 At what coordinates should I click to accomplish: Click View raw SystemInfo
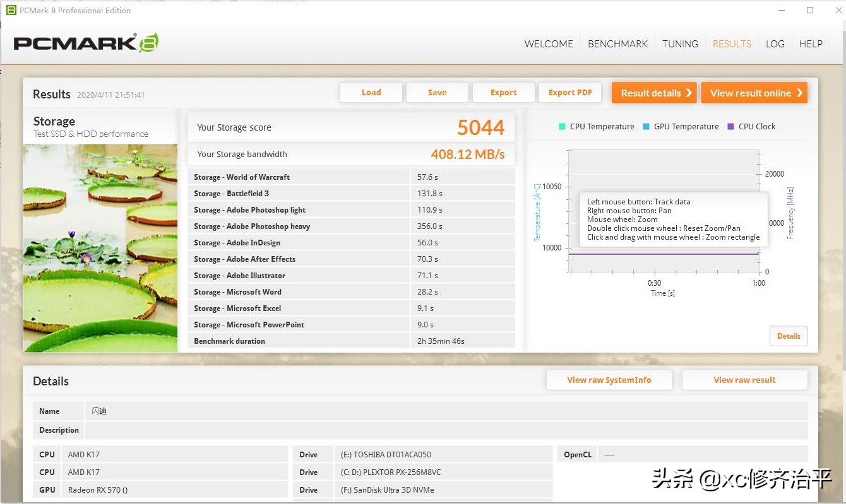tap(609, 380)
